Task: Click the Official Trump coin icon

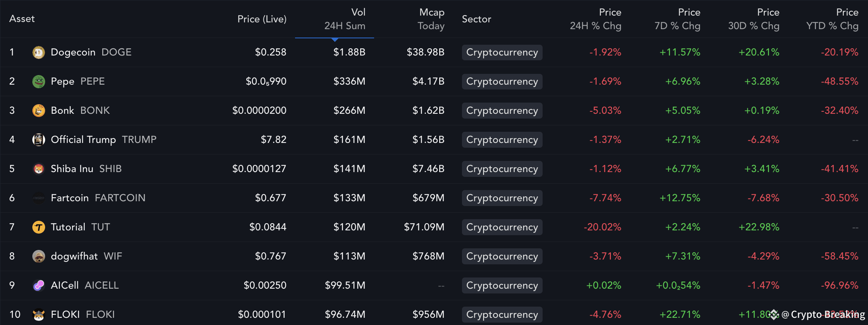Action: pos(39,140)
